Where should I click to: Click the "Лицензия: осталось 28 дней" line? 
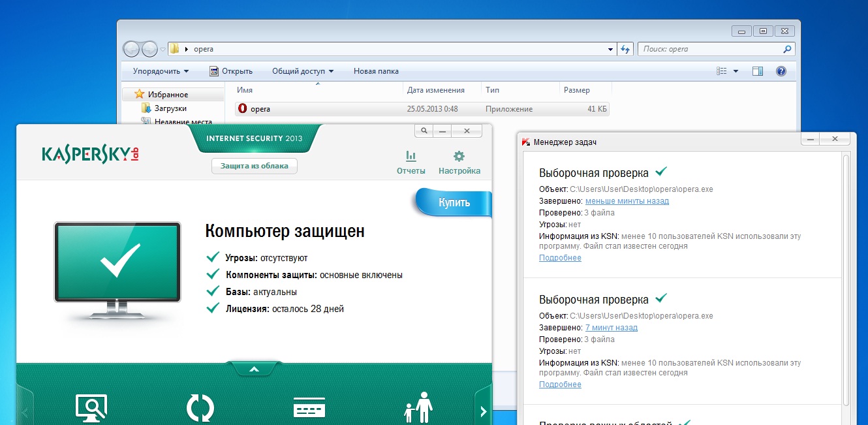pyautogui.click(x=285, y=309)
